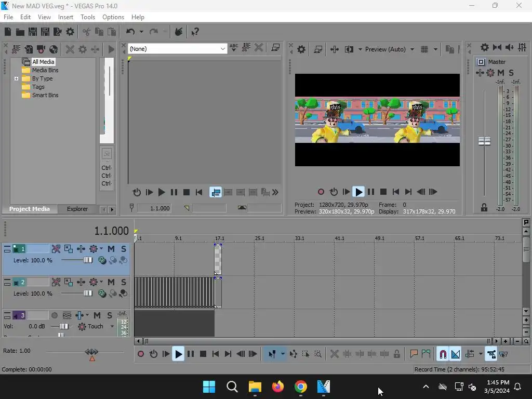Stop playback in the timeline transport

coord(203,354)
